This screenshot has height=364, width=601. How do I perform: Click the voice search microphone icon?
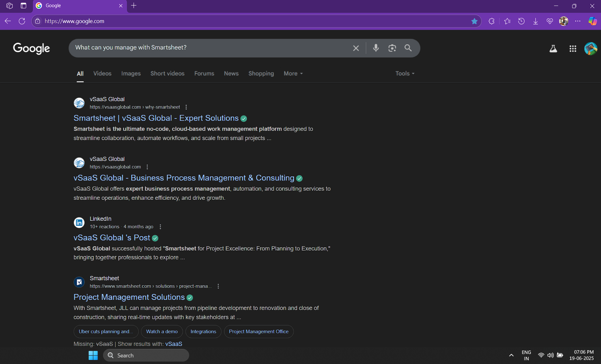[376, 48]
